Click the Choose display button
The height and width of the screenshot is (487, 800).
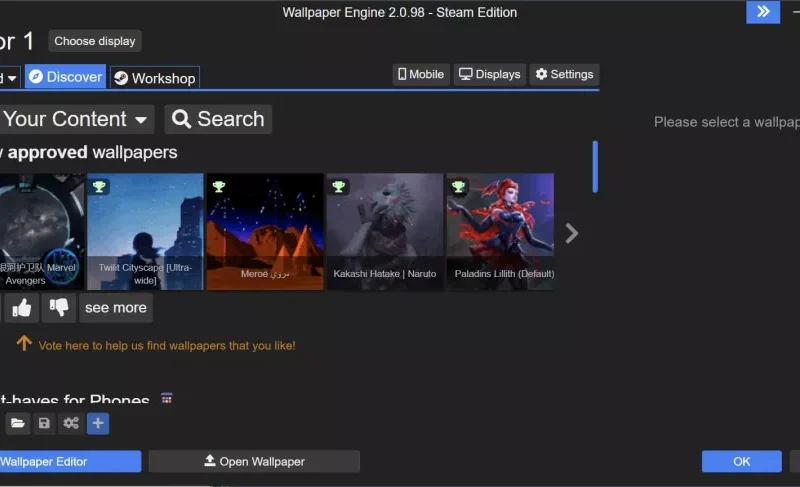pyautogui.click(x=95, y=41)
